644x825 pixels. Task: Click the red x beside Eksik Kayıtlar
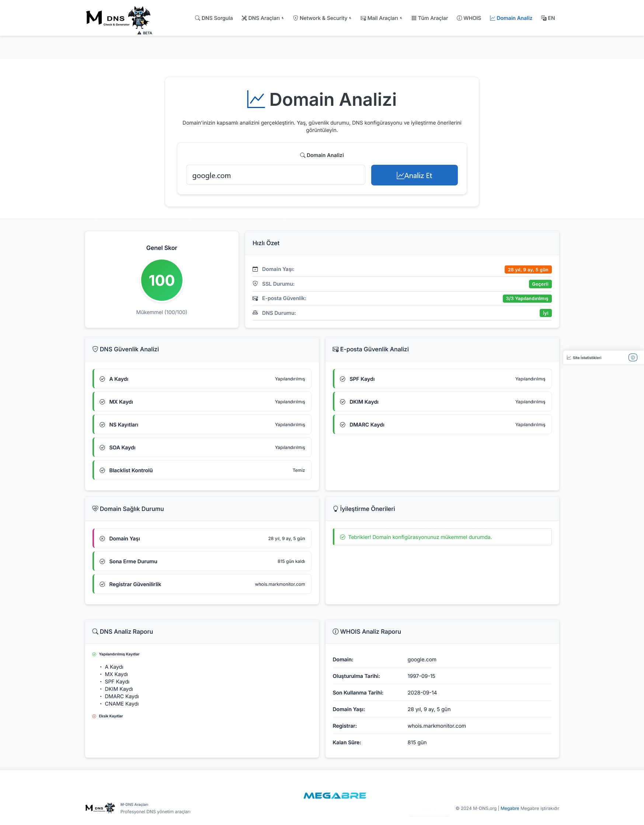pyautogui.click(x=94, y=716)
